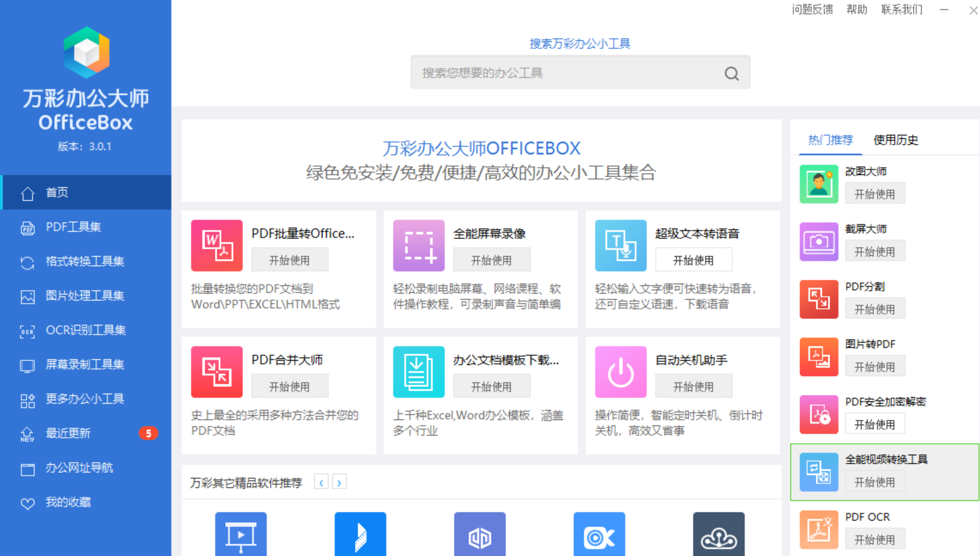This screenshot has height=556, width=980.
Task: Click the heart icon beside 我的收藏
Action: [28, 503]
